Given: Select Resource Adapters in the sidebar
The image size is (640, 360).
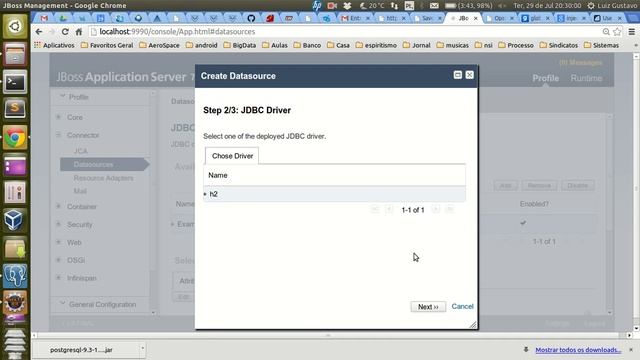Looking at the screenshot, I should point(103,178).
